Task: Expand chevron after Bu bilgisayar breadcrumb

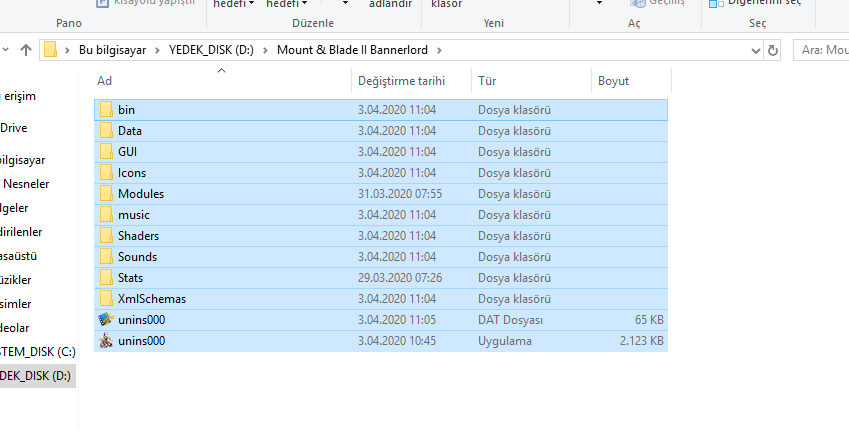Action: (158, 50)
